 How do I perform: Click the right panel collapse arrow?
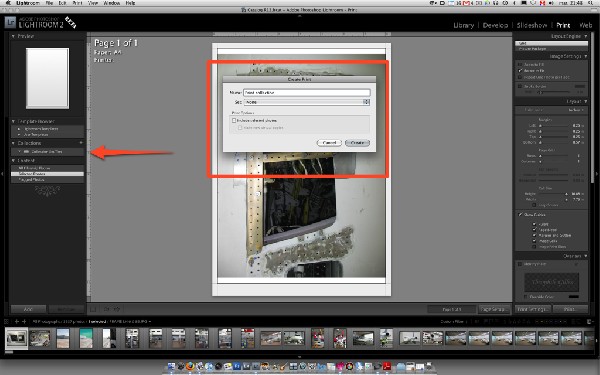597,174
